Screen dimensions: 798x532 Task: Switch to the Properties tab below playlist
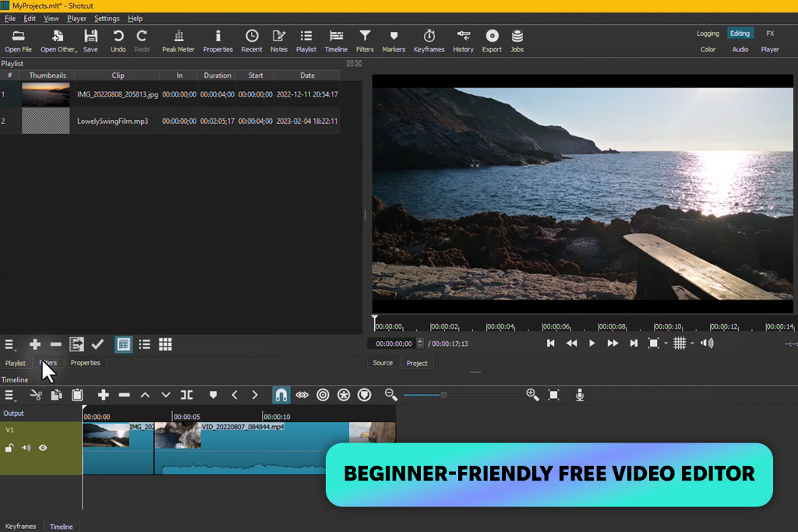pos(85,363)
